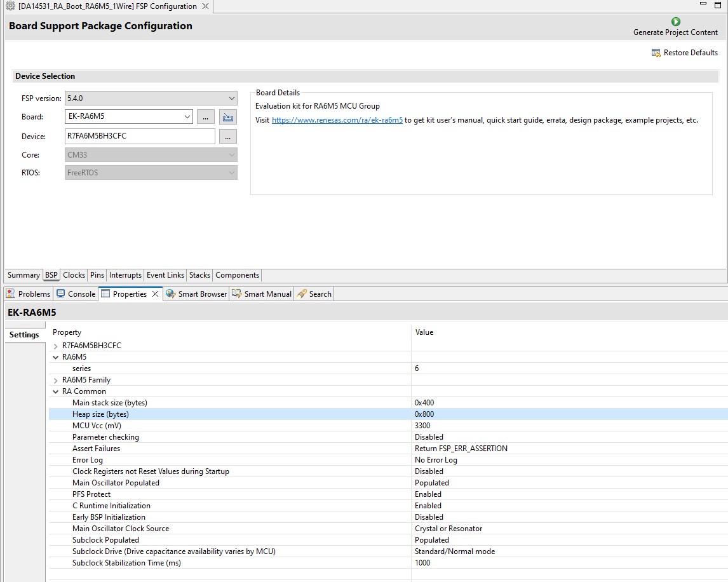Switch to the Clocks tab
The height and width of the screenshot is (582, 728).
point(74,275)
